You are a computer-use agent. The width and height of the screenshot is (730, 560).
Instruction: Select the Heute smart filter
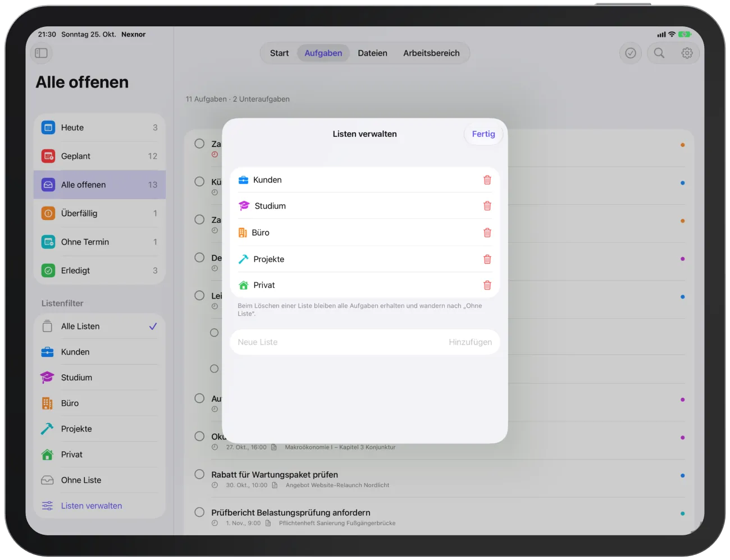(x=99, y=127)
